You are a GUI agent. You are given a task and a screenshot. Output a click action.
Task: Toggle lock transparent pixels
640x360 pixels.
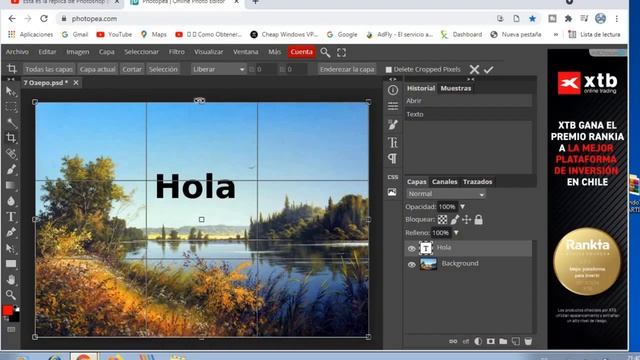tap(442, 220)
